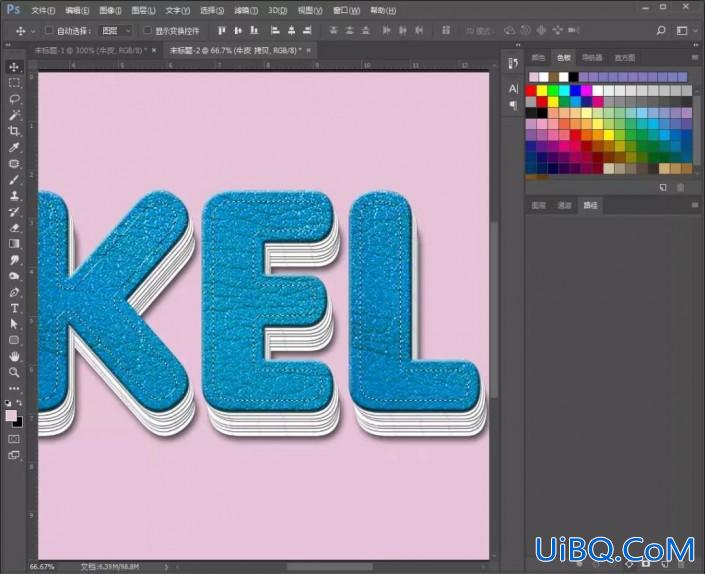
Task: Open the 编辑(E) menu
Action: pyautogui.click(x=77, y=10)
